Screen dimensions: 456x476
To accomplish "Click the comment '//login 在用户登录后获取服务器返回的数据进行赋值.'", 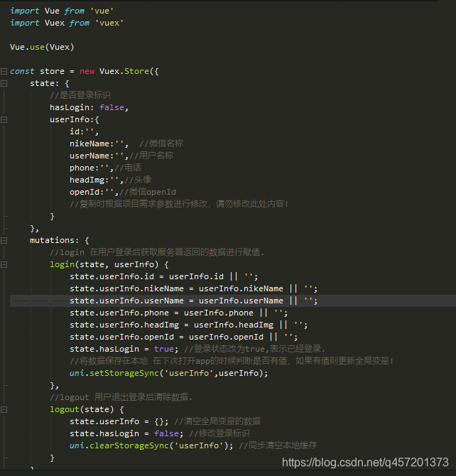I will [157, 252].
